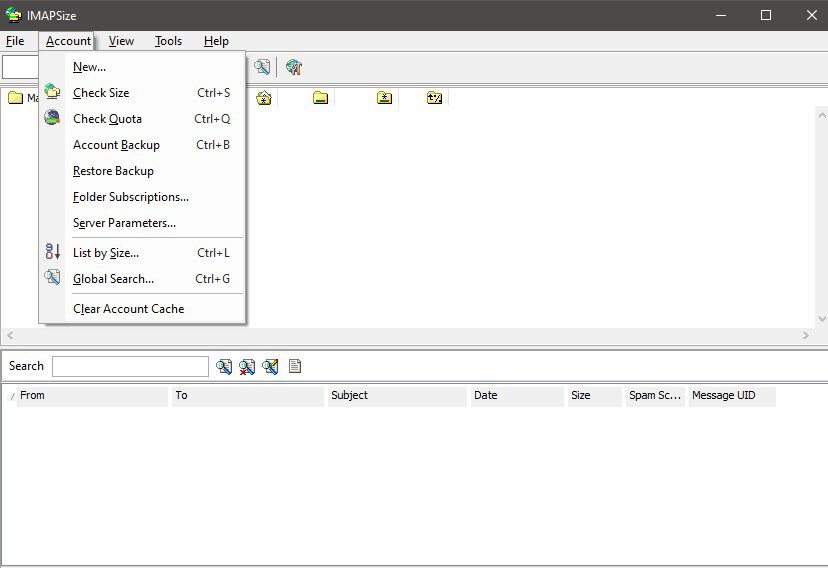
Task: Click the globe tool icon in the top toolbar
Action: click(293, 67)
